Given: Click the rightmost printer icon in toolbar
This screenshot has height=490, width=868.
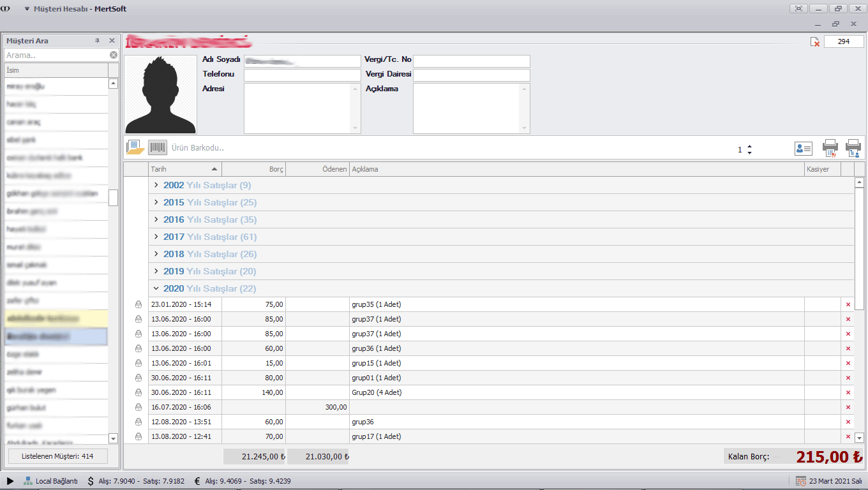Looking at the screenshot, I should [x=853, y=148].
